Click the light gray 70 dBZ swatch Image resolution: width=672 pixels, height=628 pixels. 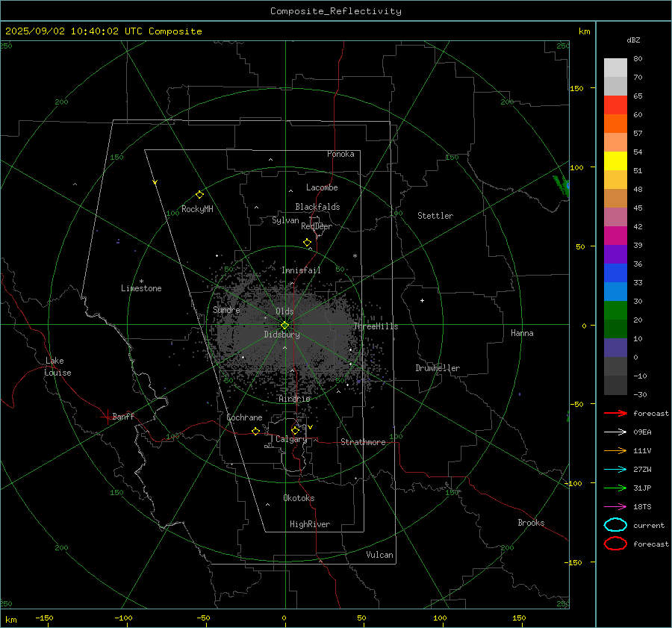(x=615, y=68)
